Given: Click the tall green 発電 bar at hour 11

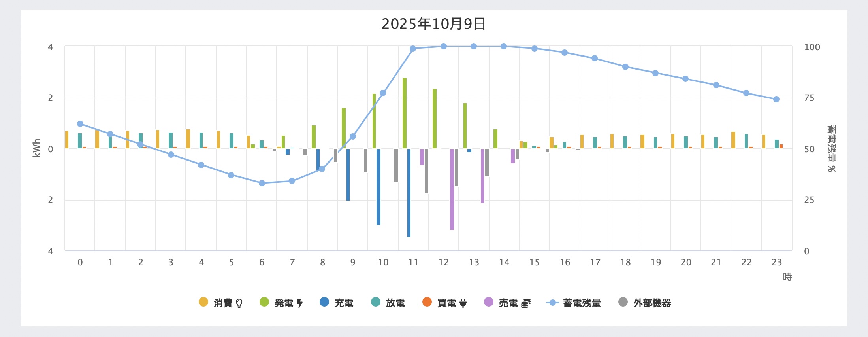Looking at the screenshot, I should [x=405, y=113].
